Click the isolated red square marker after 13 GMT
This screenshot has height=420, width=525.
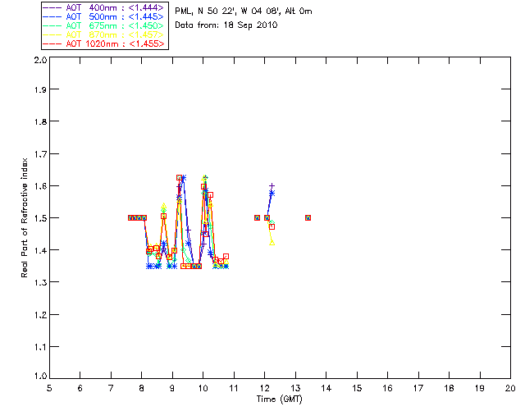click(308, 217)
